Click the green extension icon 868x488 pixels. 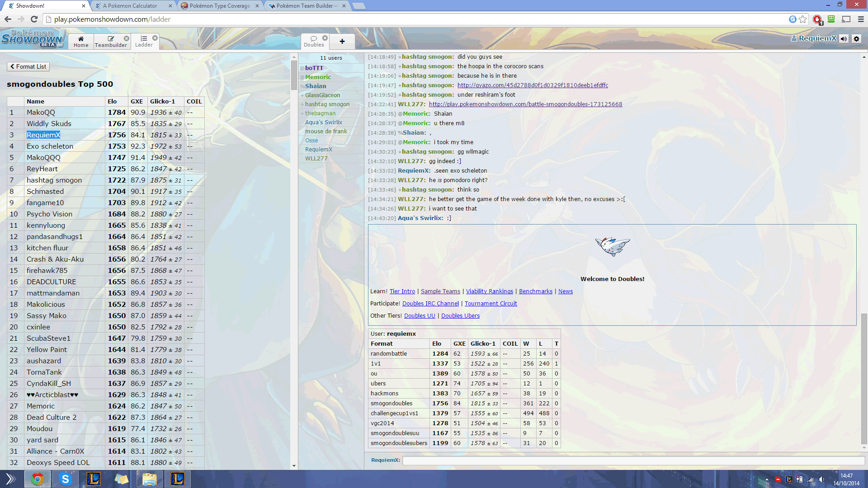click(831, 19)
